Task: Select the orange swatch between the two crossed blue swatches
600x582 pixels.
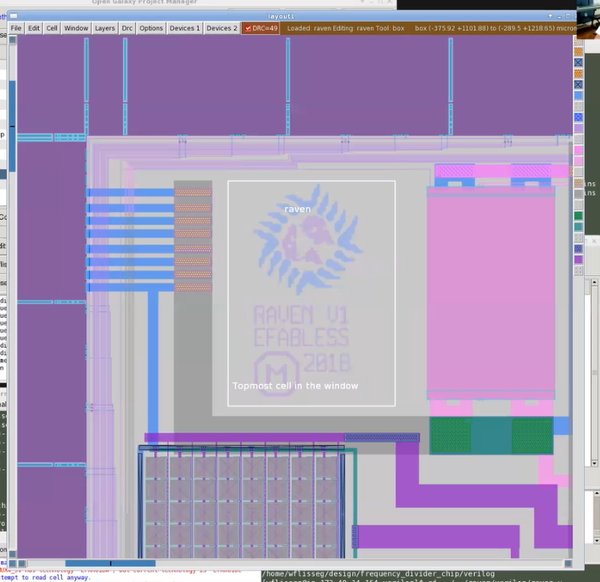Action: pyautogui.click(x=578, y=73)
